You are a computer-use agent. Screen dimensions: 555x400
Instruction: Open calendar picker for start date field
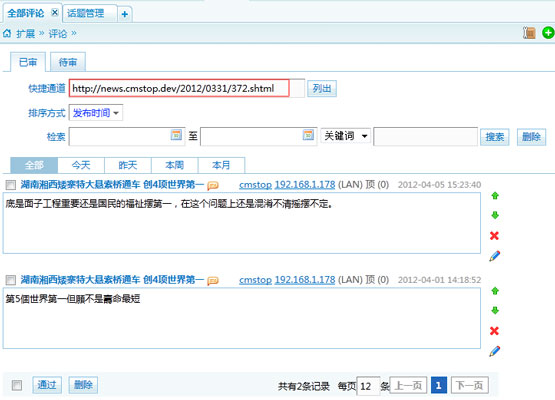pyautogui.click(x=176, y=135)
